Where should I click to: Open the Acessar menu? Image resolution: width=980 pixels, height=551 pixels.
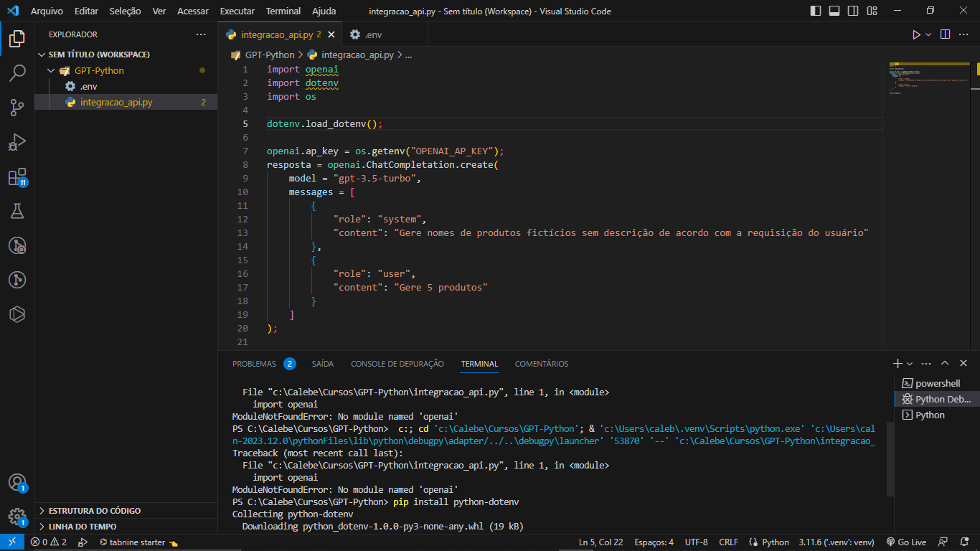[193, 11]
